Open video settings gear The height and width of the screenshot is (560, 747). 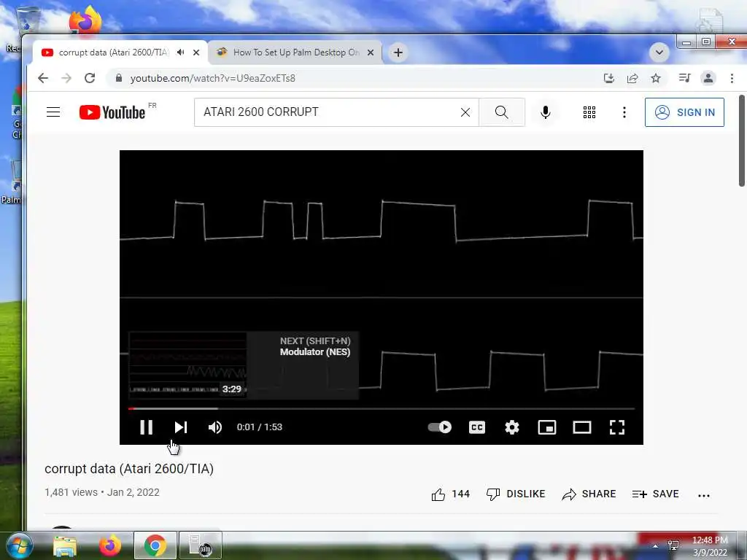click(511, 427)
